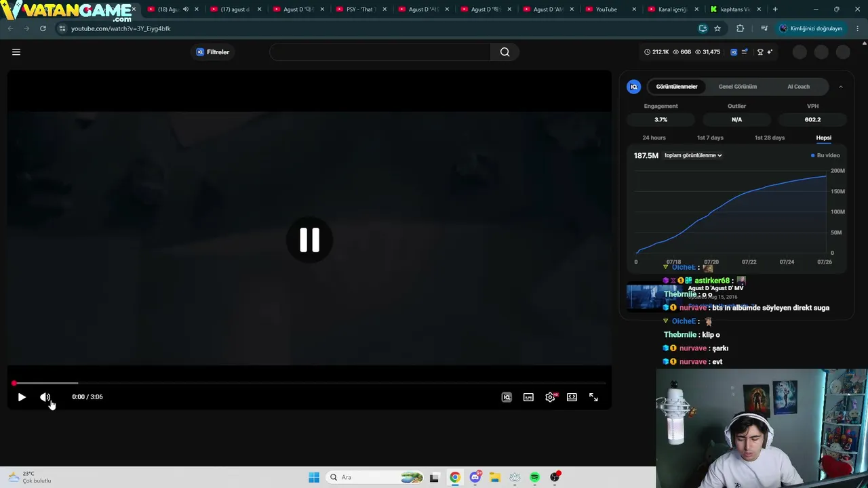Click the address bar URL
868x488 pixels.
121,28
